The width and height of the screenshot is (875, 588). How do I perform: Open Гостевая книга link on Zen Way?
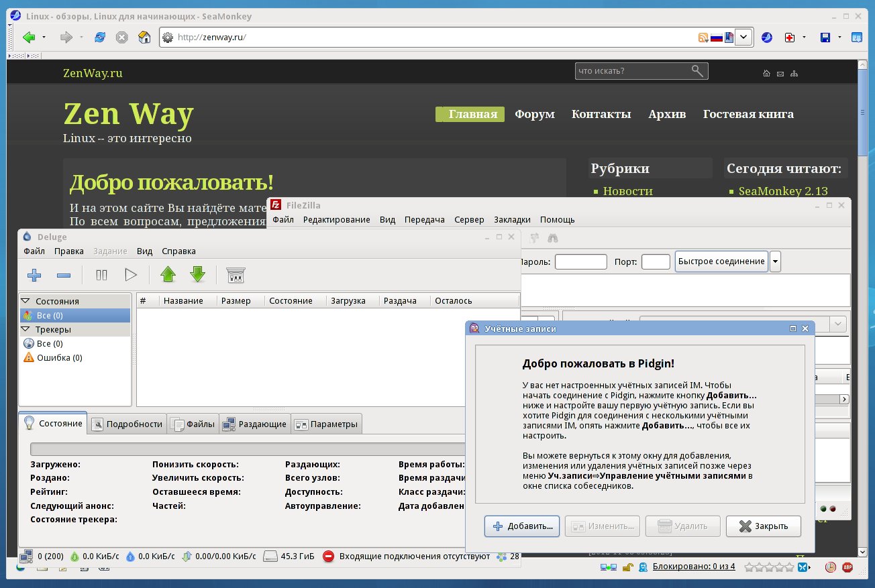tap(748, 114)
